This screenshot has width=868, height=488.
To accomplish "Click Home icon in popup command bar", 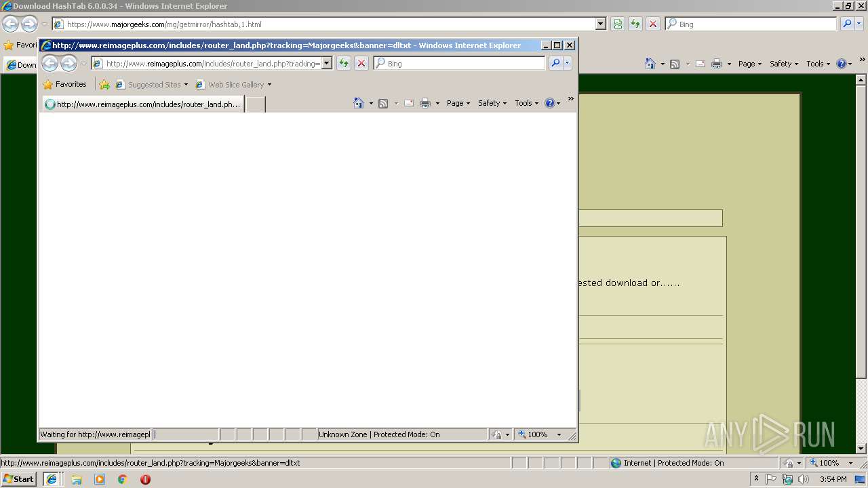I will pos(359,103).
